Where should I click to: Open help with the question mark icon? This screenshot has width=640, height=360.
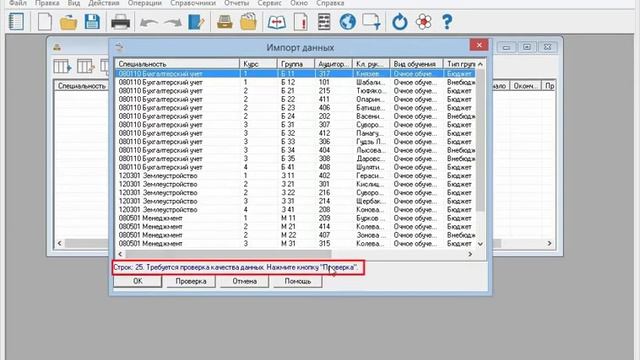[x=447, y=22]
